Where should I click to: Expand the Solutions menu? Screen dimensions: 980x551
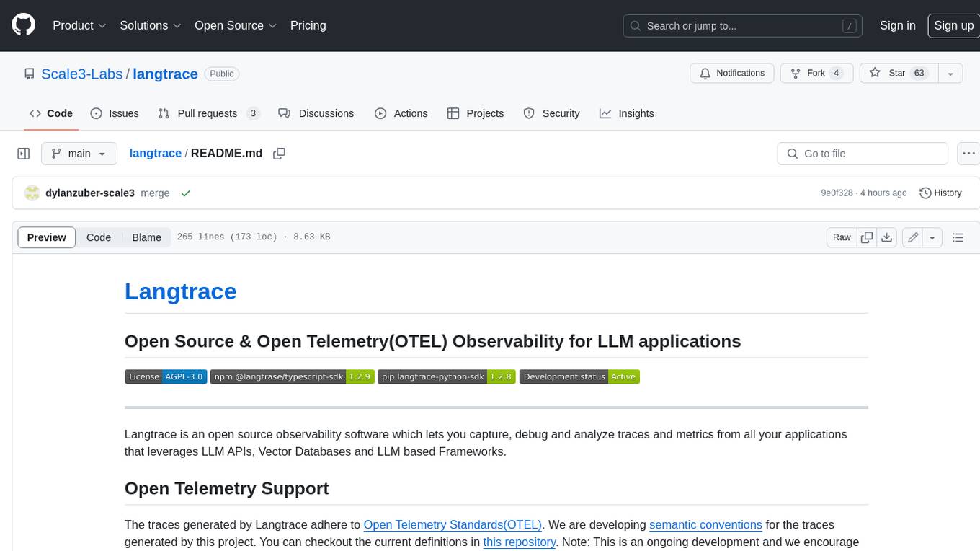[x=151, y=25]
